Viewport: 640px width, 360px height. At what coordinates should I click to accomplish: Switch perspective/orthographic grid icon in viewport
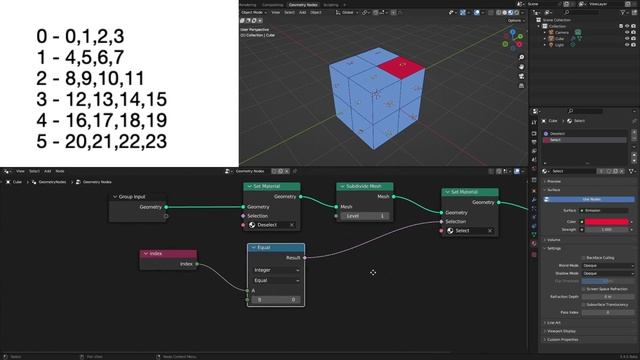[x=521, y=86]
